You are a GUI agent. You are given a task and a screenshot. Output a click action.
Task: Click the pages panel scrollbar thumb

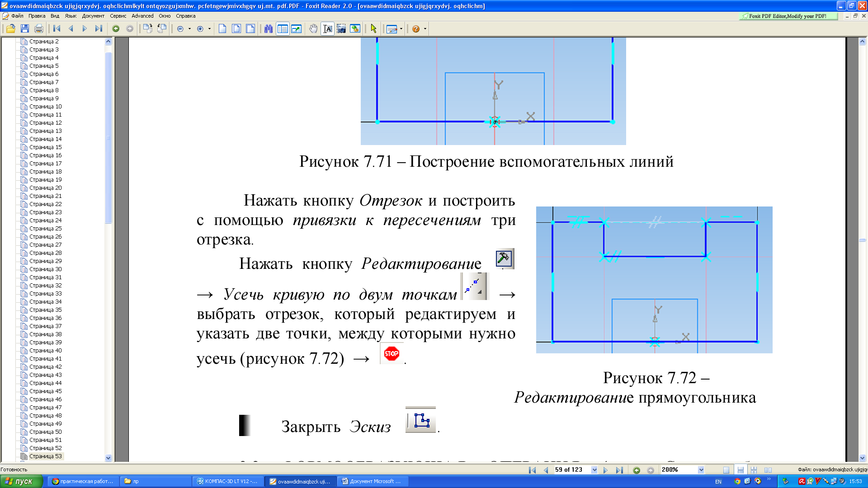tap(108, 138)
